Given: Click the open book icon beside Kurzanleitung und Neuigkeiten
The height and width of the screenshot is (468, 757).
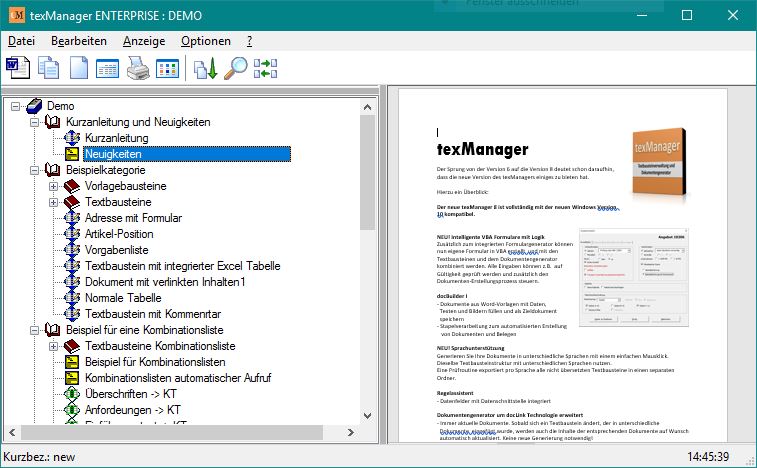Looking at the screenshot, I should pos(53,122).
